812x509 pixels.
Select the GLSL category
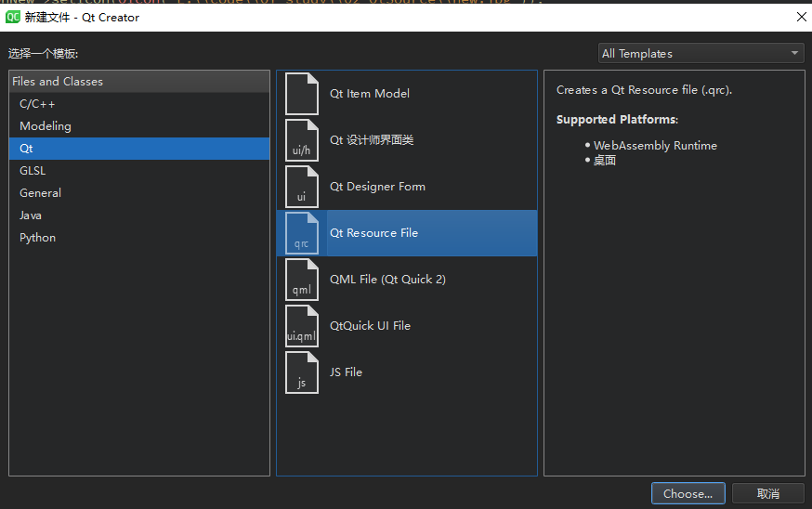point(33,171)
